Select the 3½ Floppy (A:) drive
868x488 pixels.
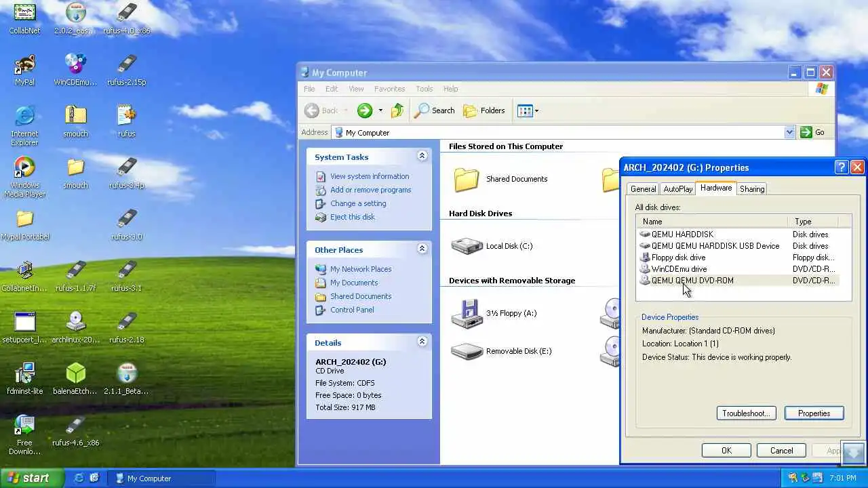494,313
